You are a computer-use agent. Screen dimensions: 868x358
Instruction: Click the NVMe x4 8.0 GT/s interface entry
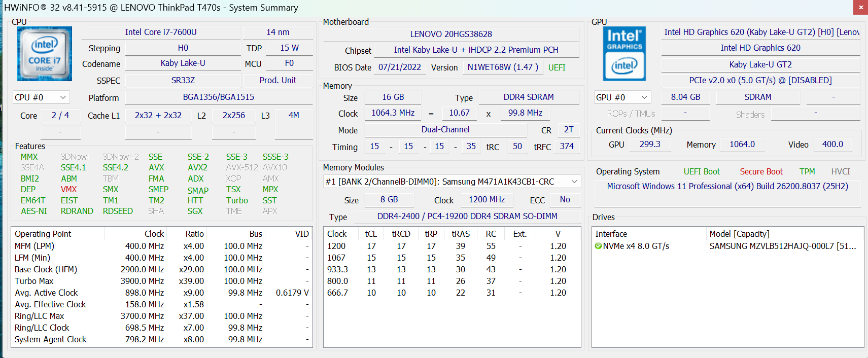[636, 246]
